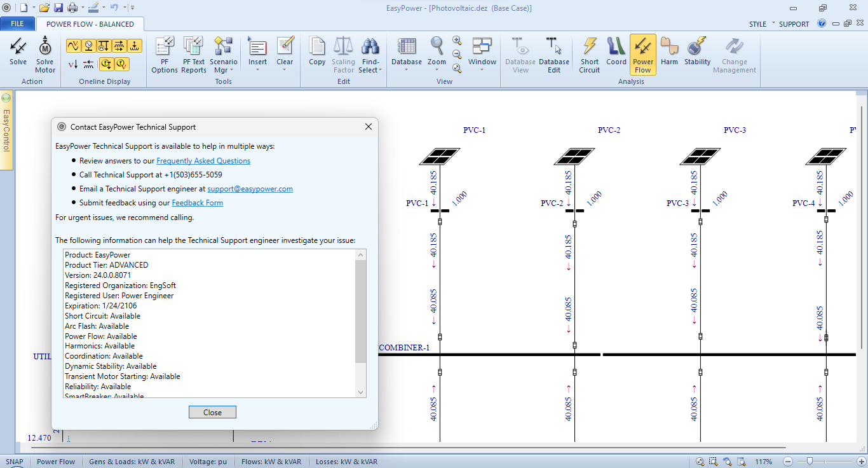The image size is (868, 468).
Task: Open the support@easypower.com email link
Action: 250,189
